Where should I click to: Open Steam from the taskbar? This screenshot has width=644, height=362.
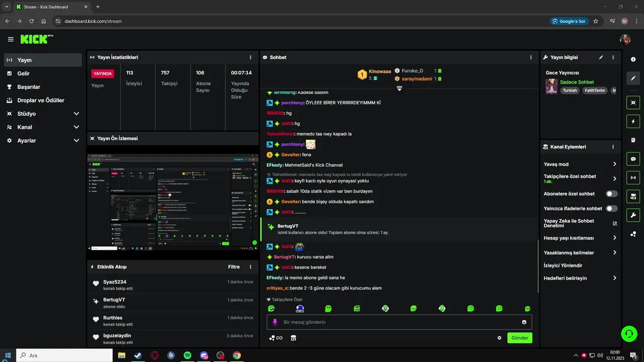pos(137,355)
